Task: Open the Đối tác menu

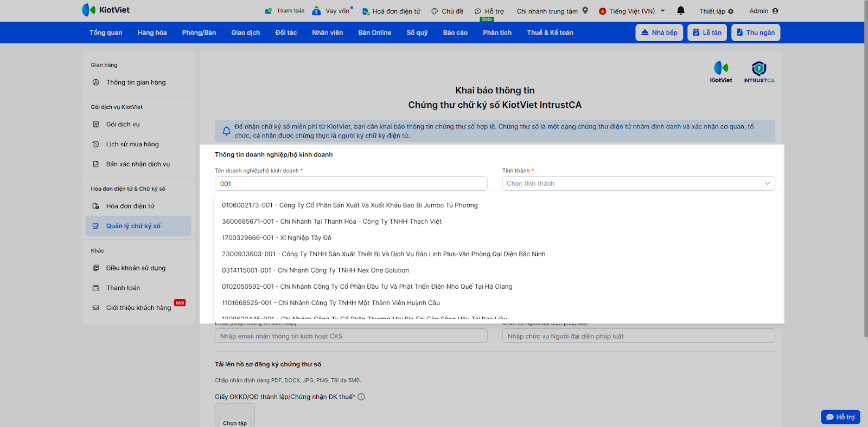Action: pos(286,33)
